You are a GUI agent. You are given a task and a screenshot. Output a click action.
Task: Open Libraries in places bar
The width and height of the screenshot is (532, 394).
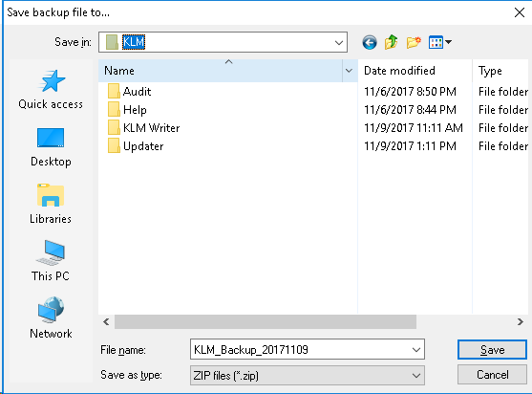click(x=51, y=204)
